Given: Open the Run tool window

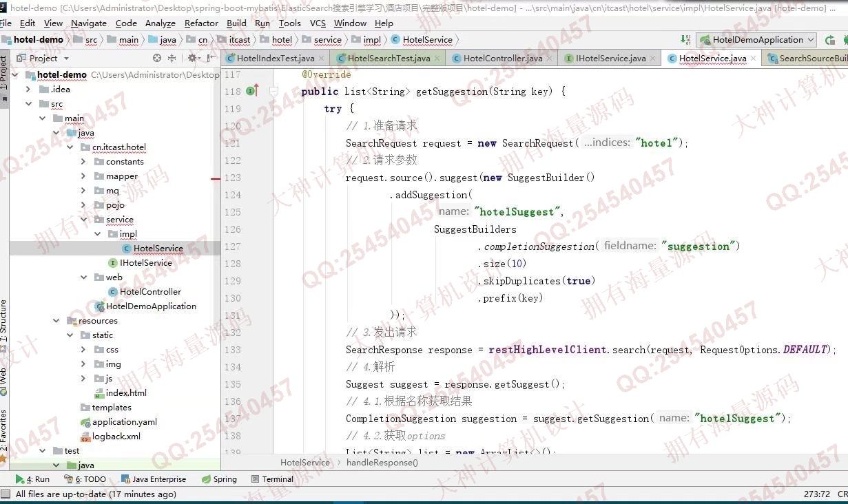Looking at the screenshot, I should coord(32,479).
